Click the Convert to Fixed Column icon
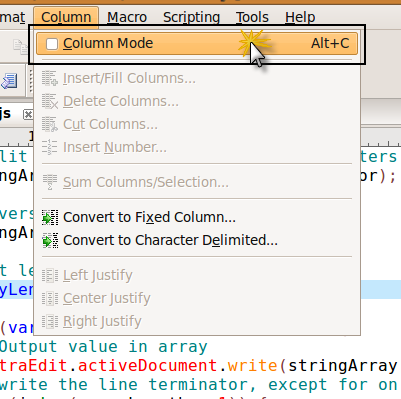Viewport: 401px width, 399px height. tap(50, 218)
